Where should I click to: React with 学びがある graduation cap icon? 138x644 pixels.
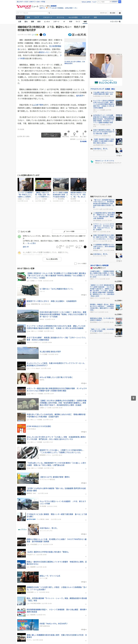(x=66, y=134)
